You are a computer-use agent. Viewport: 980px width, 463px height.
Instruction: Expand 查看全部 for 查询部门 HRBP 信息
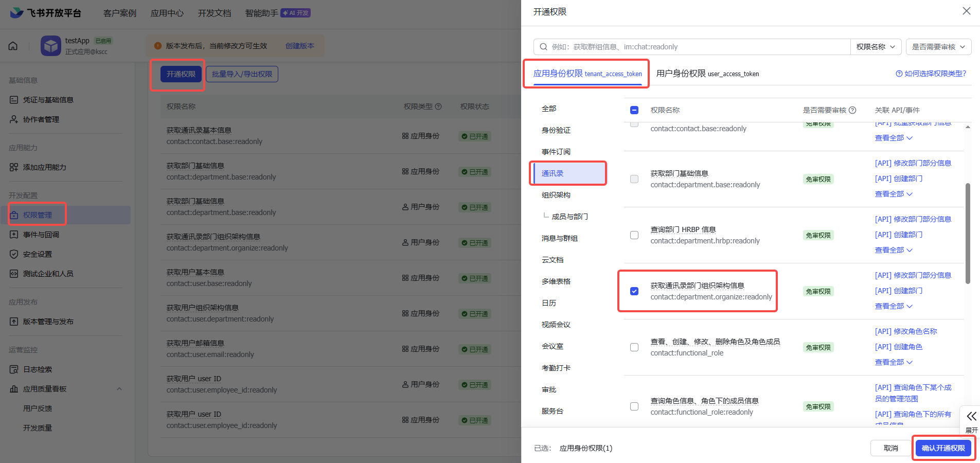click(x=894, y=250)
